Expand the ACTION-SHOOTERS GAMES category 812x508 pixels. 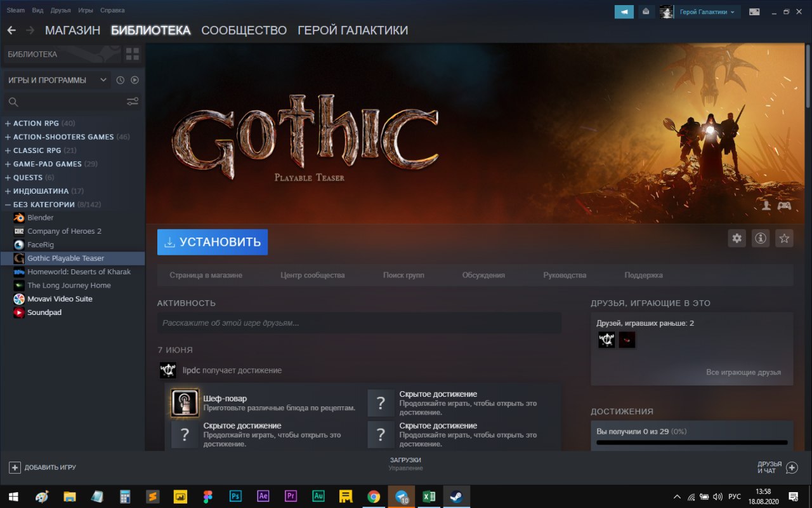(8, 137)
